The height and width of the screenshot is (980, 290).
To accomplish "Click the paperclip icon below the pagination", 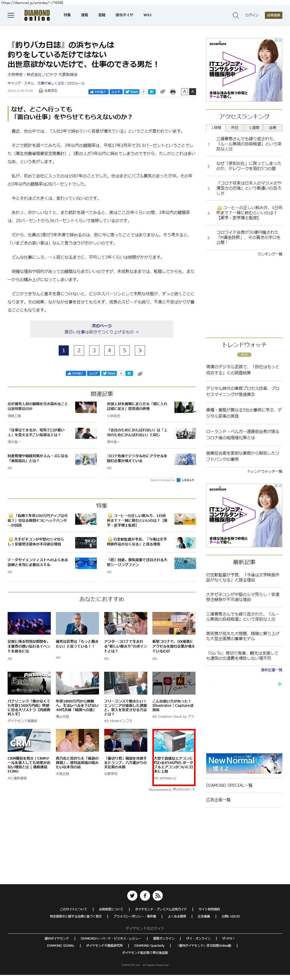I will 140,374.
